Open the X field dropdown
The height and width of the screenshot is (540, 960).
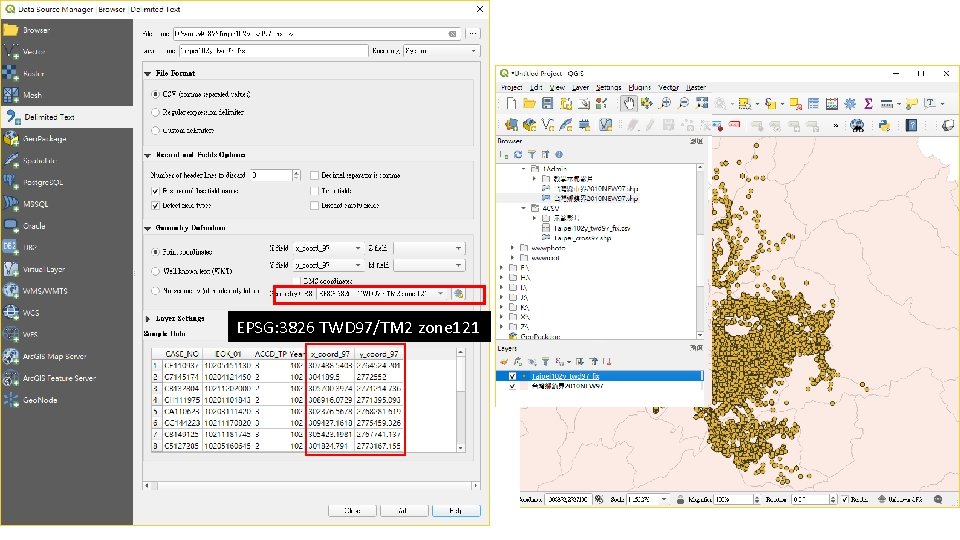[328, 248]
